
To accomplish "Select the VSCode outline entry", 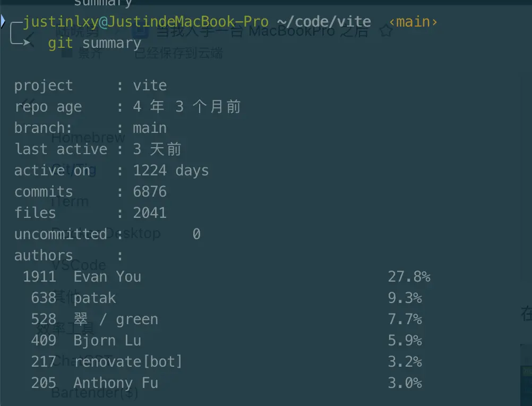I will pos(79,265).
